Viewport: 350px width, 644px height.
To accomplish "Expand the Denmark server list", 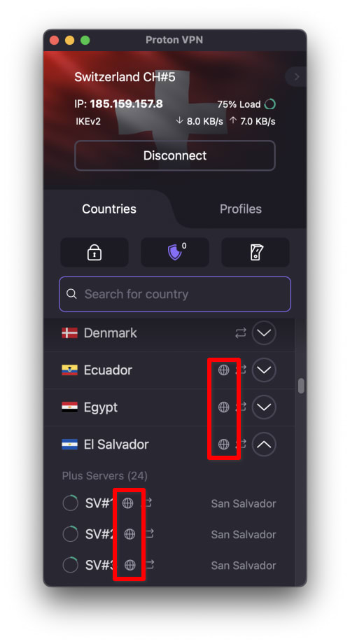I will click(264, 332).
